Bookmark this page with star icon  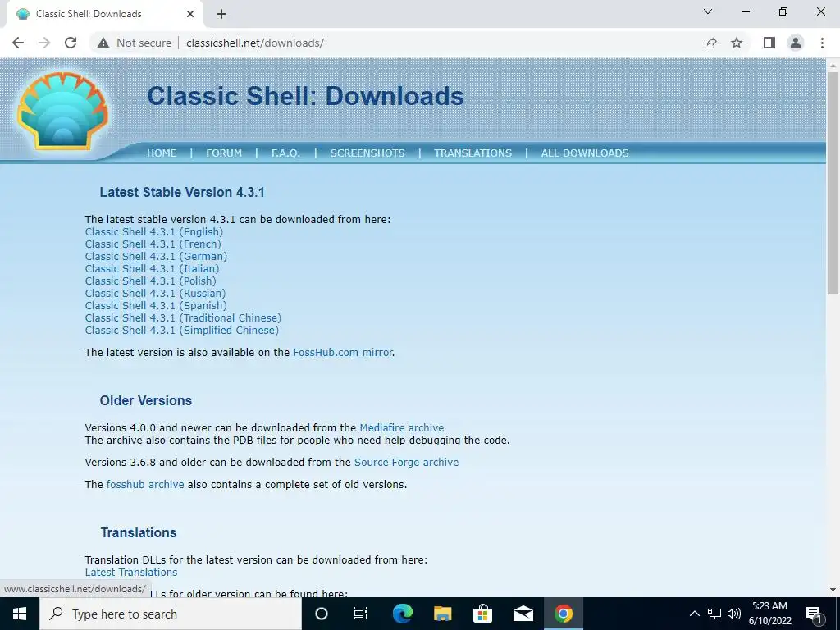[x=737, y=43]
